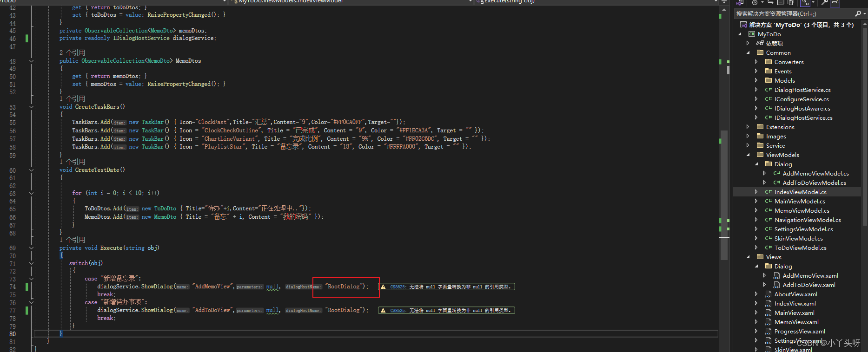Toggle file nesting in Solution Explorer toolbar
The width and height of the screenshot is (868, 352).
point(805,2)
